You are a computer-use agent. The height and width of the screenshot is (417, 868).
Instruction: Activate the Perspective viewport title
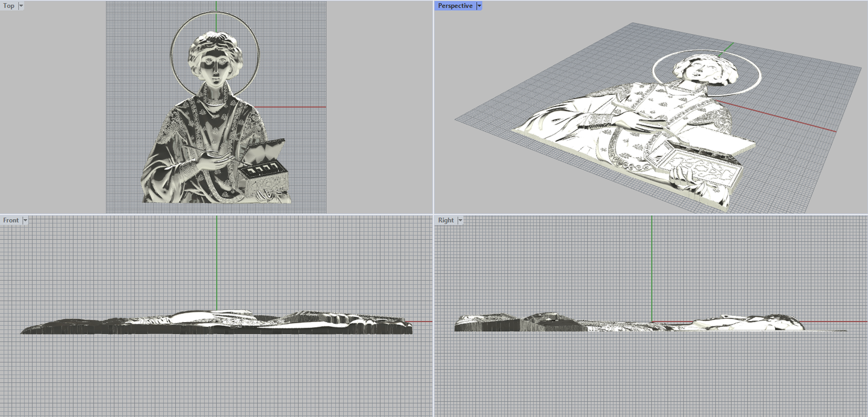click(455, 6)
